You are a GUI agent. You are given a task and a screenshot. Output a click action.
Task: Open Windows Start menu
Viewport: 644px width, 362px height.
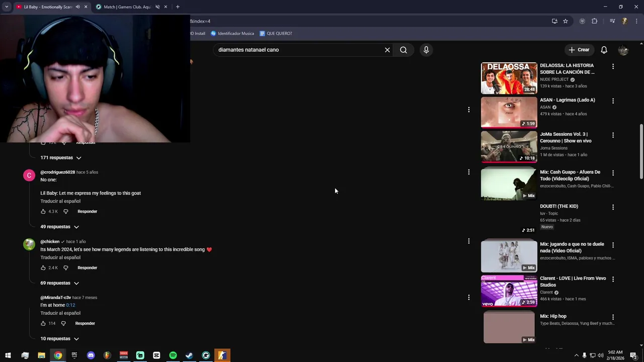[x=8, y=355]
